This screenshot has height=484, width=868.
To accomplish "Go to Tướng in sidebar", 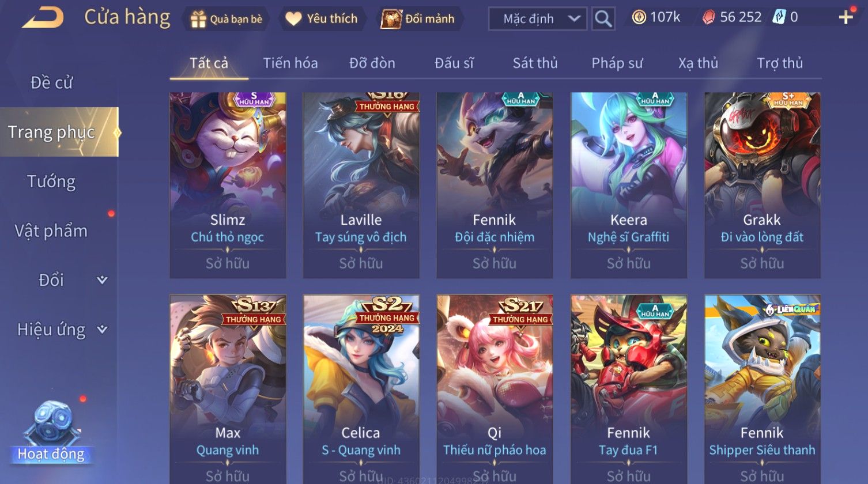I will tap(51, 181).
